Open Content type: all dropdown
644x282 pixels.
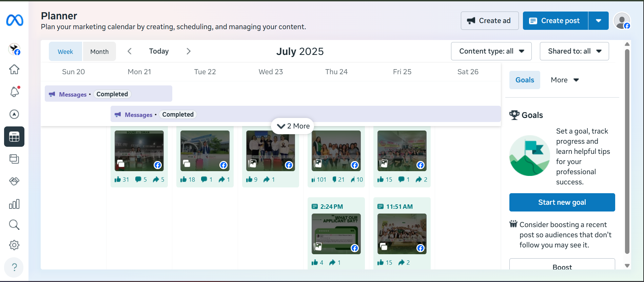tap(491, 51)
